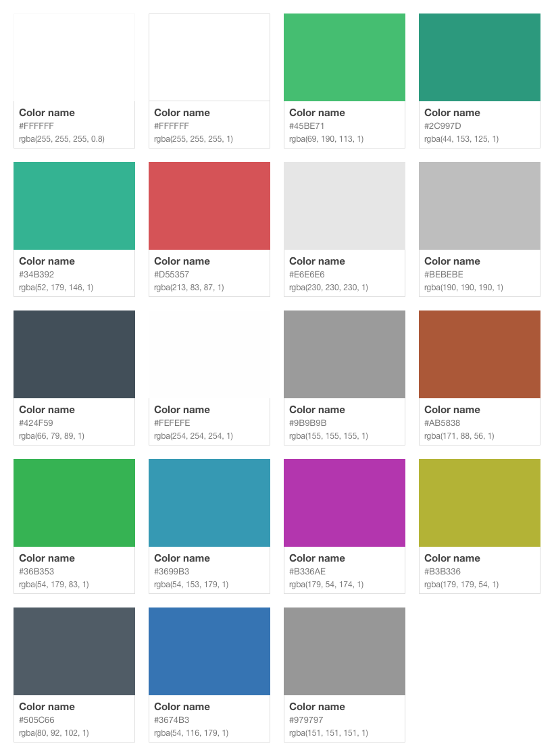Pick the #979797 gray swatch
The width and height of the screenshot is (554, 756).
point(345,651)
